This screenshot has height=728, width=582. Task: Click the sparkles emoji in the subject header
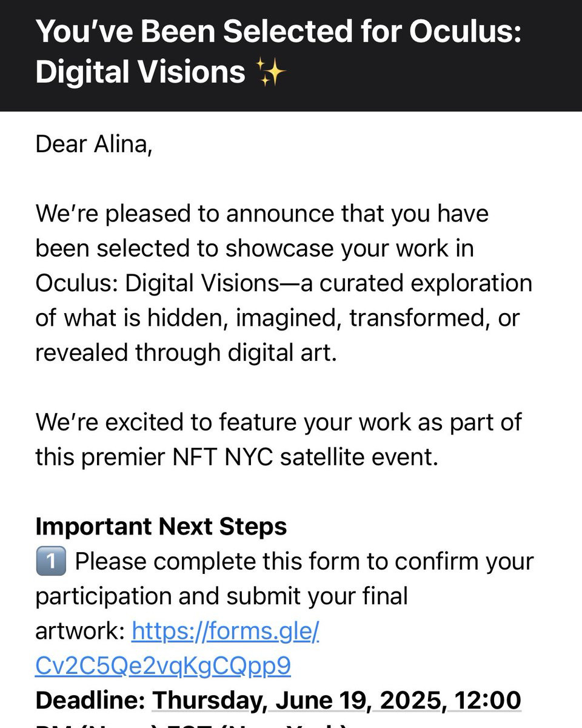[x=270, y=72]
